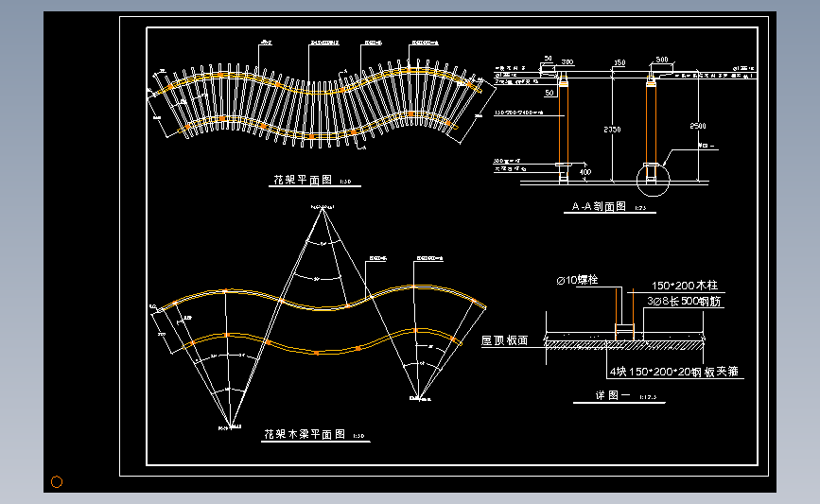Viewport: 820px width, 504px height.
Task: Select the '300' dimension above the left column
Action: [567, 61]
